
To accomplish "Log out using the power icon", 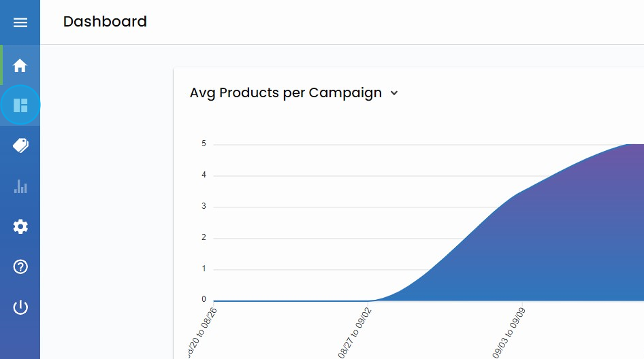I will (20, 307).
